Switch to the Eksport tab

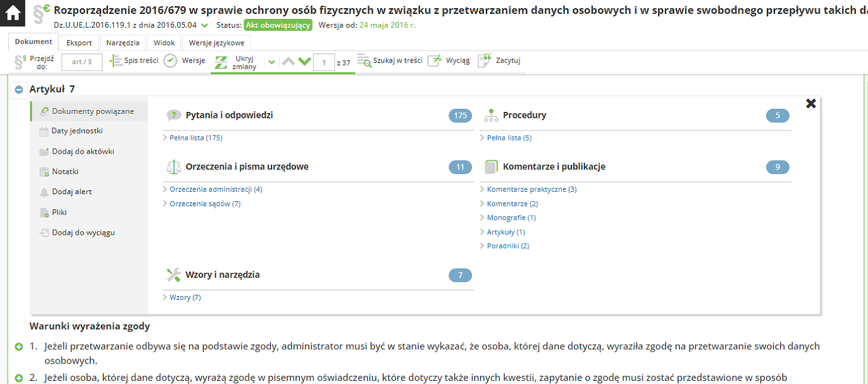(79, 43)
